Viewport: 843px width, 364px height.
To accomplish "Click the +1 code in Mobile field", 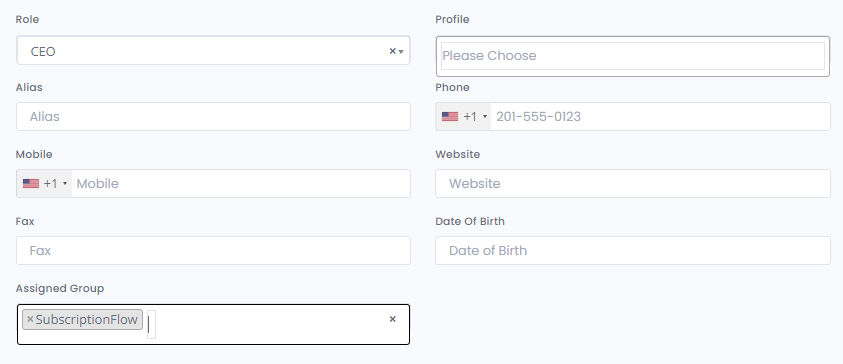I will click(51, 183).
